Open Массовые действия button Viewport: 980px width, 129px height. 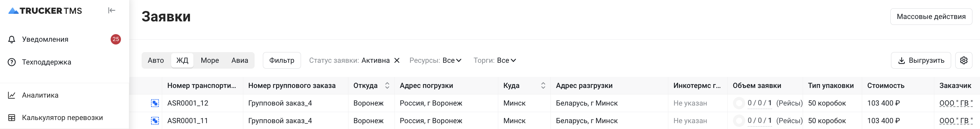931,17
